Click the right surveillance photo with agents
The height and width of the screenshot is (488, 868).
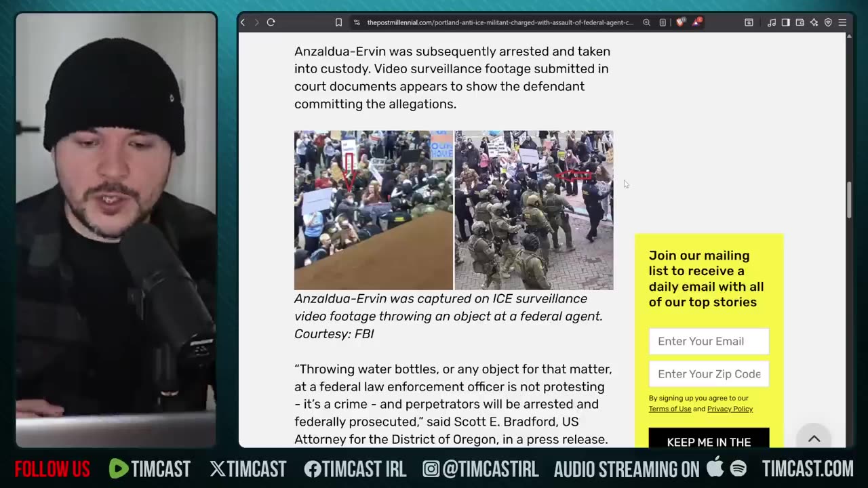(534, 210)
